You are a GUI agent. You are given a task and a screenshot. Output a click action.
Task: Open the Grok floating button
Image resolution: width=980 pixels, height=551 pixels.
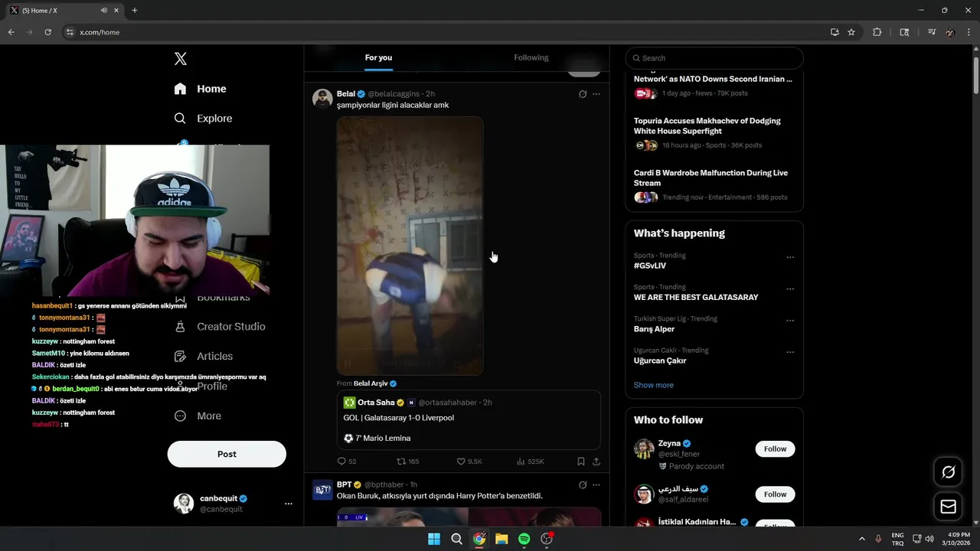[x=948, y=472]
